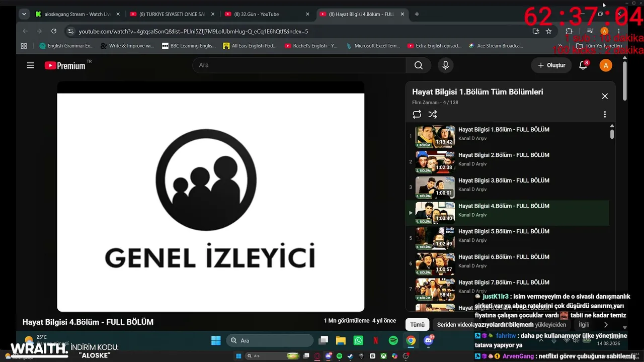This screenshot has height=362, width=644.
Task: Launch Netflix from the taskbar
Action: pos(375,340)
